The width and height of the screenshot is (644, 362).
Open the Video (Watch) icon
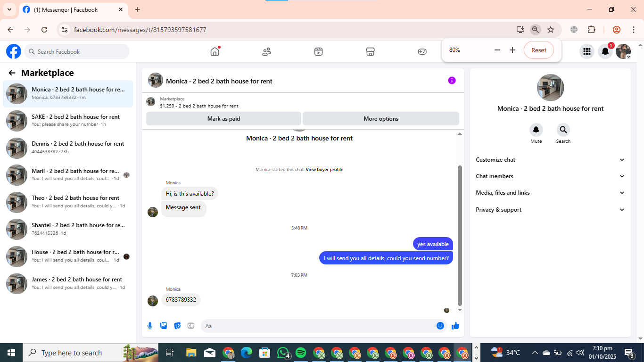click(319, 51)
